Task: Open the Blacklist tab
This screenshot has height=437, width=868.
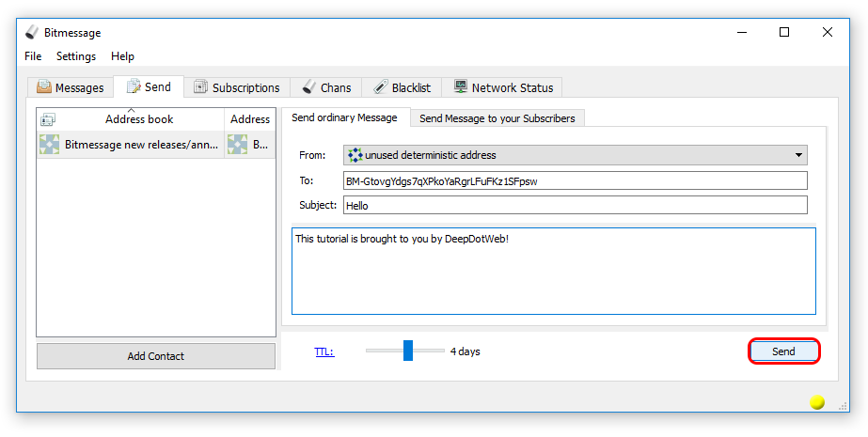Action: click(x=402, y=87)
